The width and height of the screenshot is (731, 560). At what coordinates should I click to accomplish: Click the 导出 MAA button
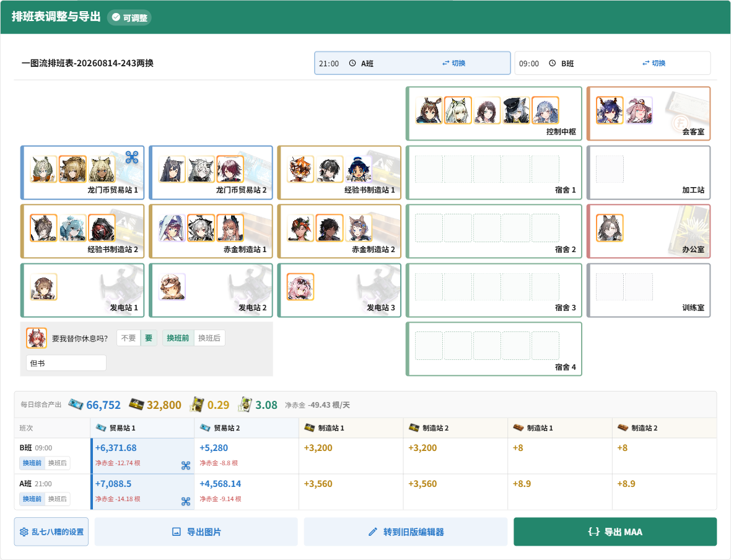tap(615, 532)
